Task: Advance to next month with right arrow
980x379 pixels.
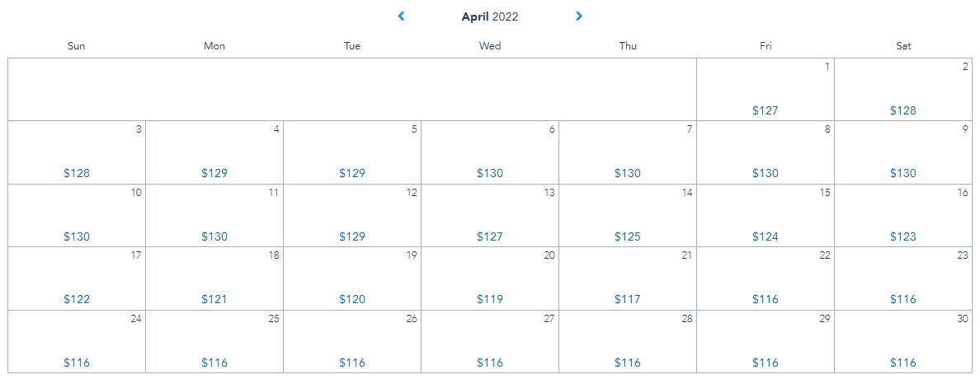Action: [579, 16]
